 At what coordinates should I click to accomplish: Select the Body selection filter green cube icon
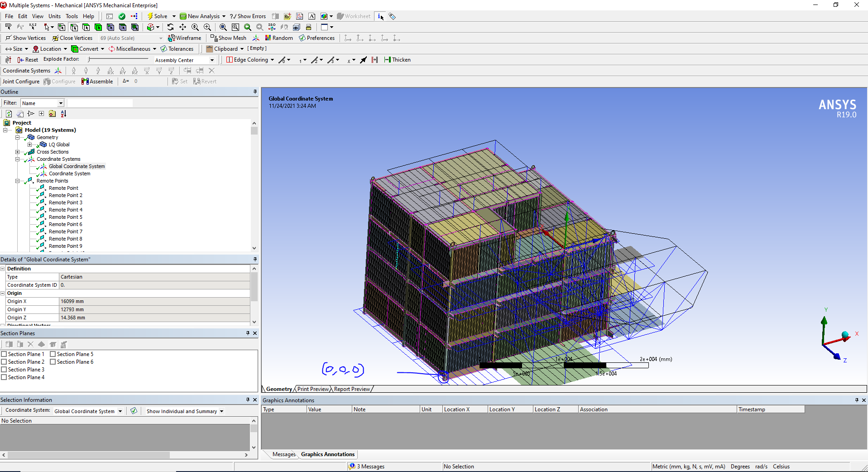coord(98,27)
